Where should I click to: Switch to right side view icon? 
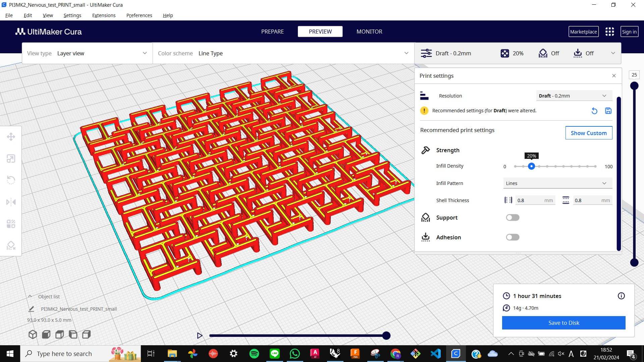tap(86, 335)
